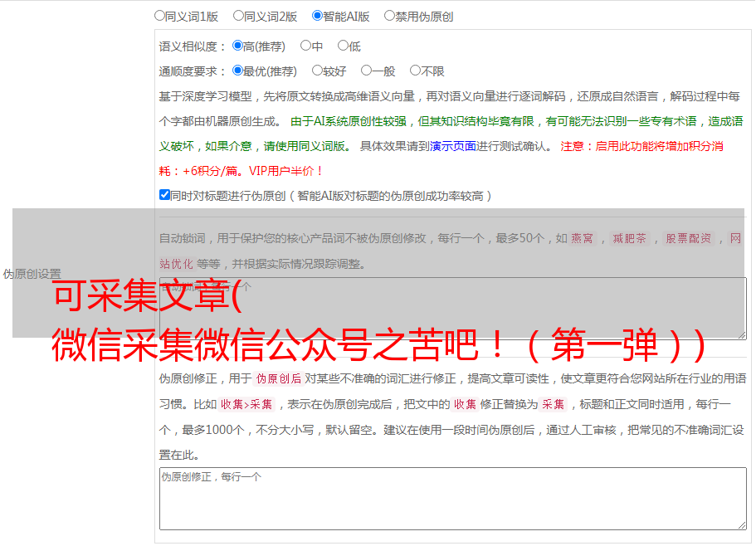
Task: Select the 同义词1版 radio option
Action: pyautogui.click(x=159, y=16)
